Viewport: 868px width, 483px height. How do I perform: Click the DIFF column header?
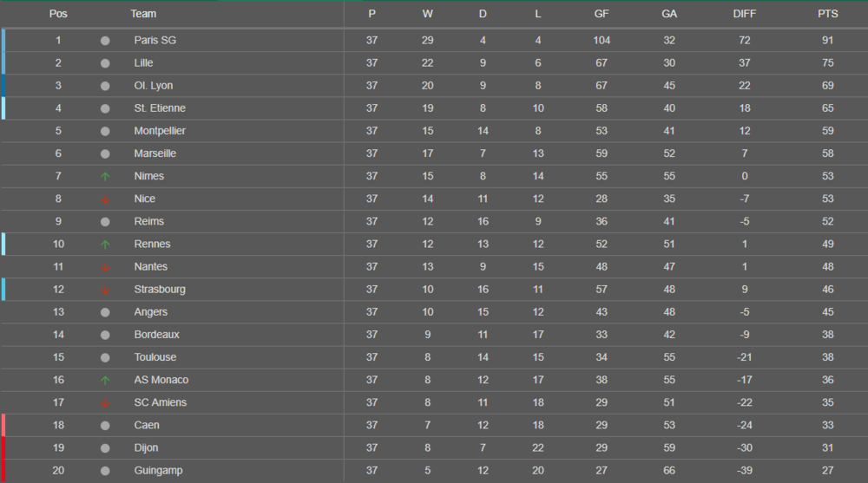(x=744, y=14)
